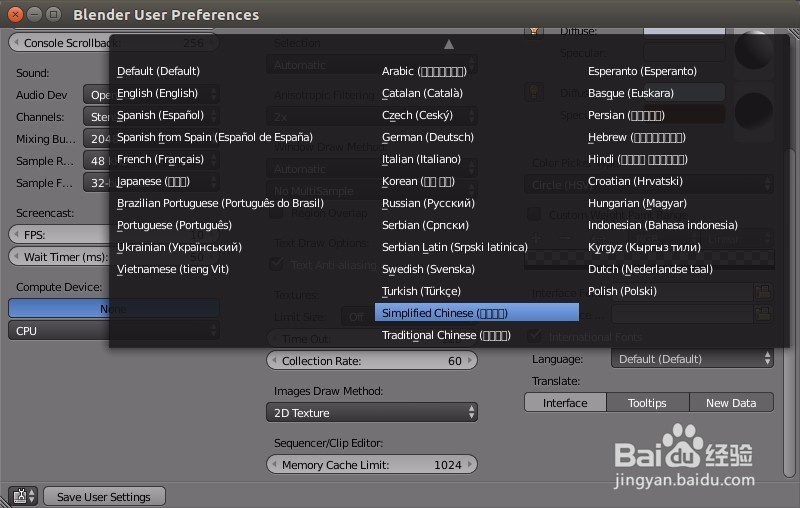The image size is (800, 508).
Task: Decrease Collection Rate with left arrow
Action: (274, 361)
